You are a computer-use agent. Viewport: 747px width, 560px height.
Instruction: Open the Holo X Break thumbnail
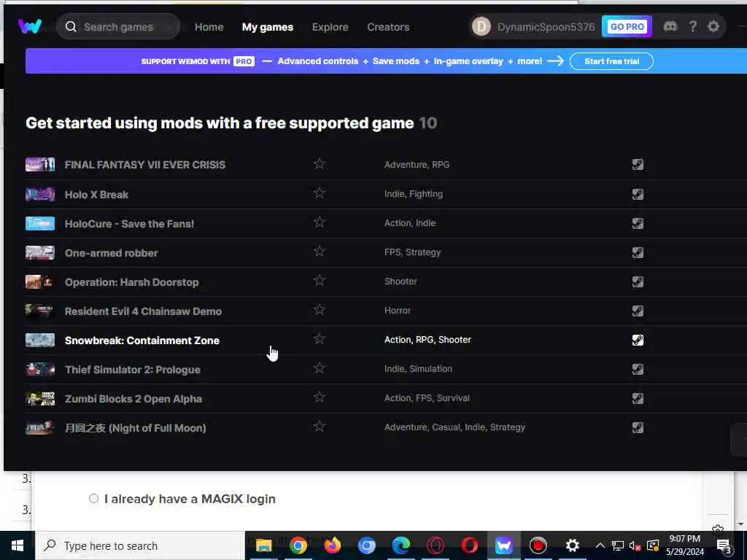click(x=40, y=194)
